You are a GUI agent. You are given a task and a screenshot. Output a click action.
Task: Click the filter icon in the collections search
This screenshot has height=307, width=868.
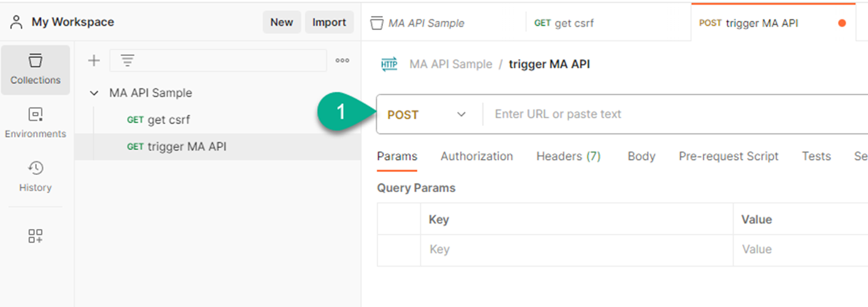(127, 60)
